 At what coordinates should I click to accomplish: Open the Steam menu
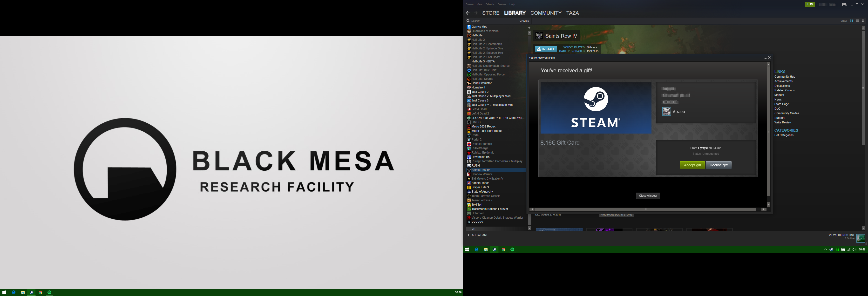pyautogui.click(x=470, y=4)
